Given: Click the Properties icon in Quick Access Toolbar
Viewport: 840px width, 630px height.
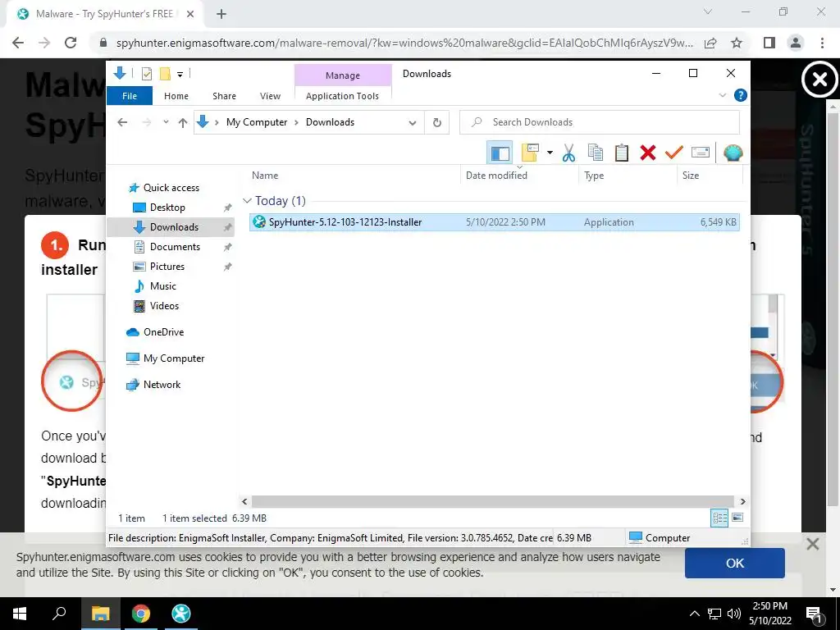Looking at the screenshot, I should pyautogui.click(x=146, y=74).
